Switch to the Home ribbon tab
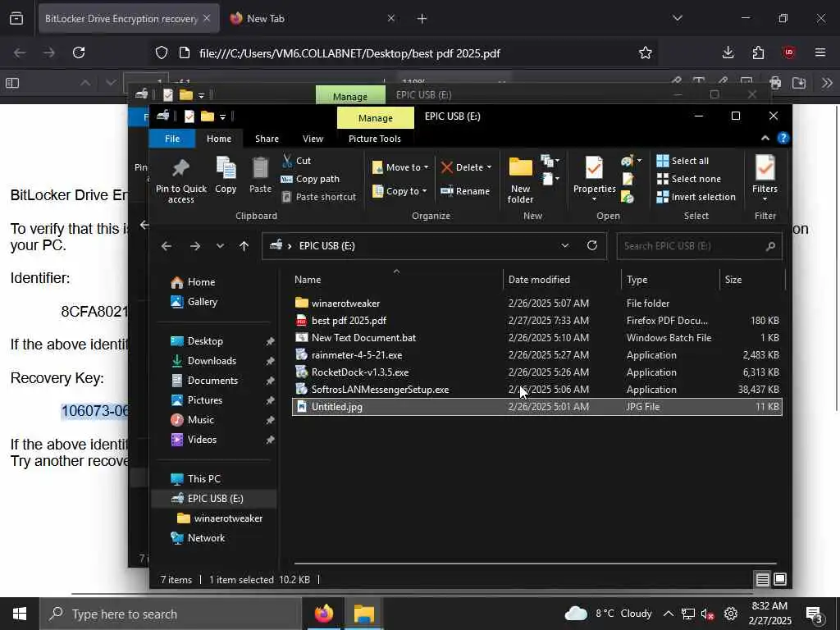This screenshot has width=840, height=630. 218,139
